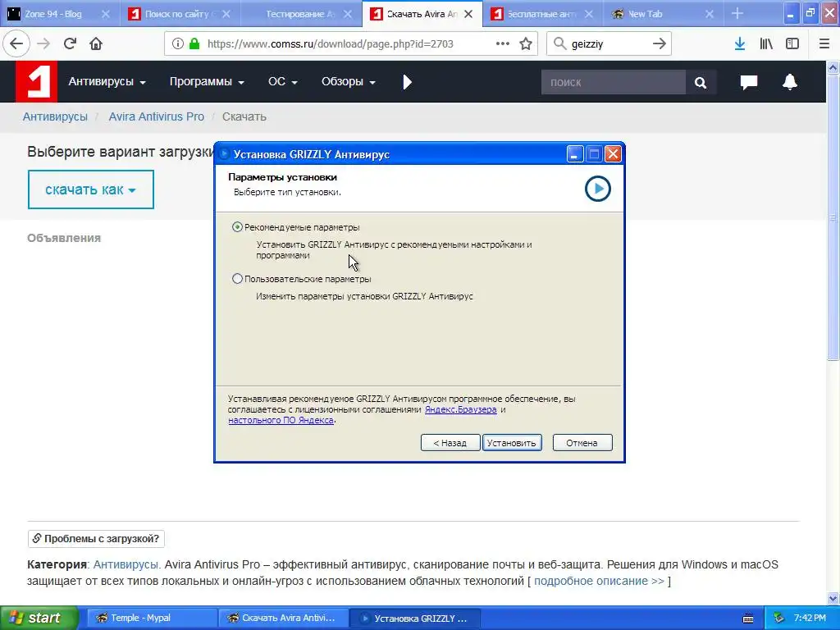Click the search go arrow next to geizziy

pos(660,43)
